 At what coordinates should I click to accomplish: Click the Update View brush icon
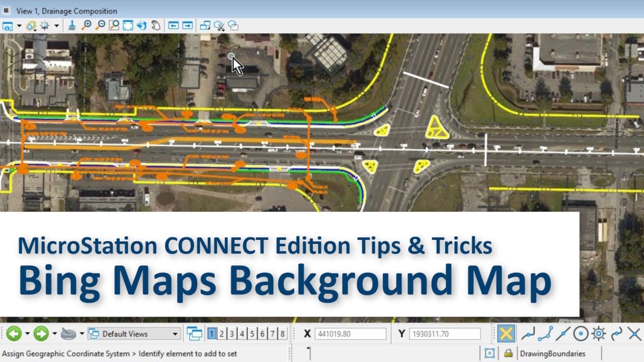72,25
